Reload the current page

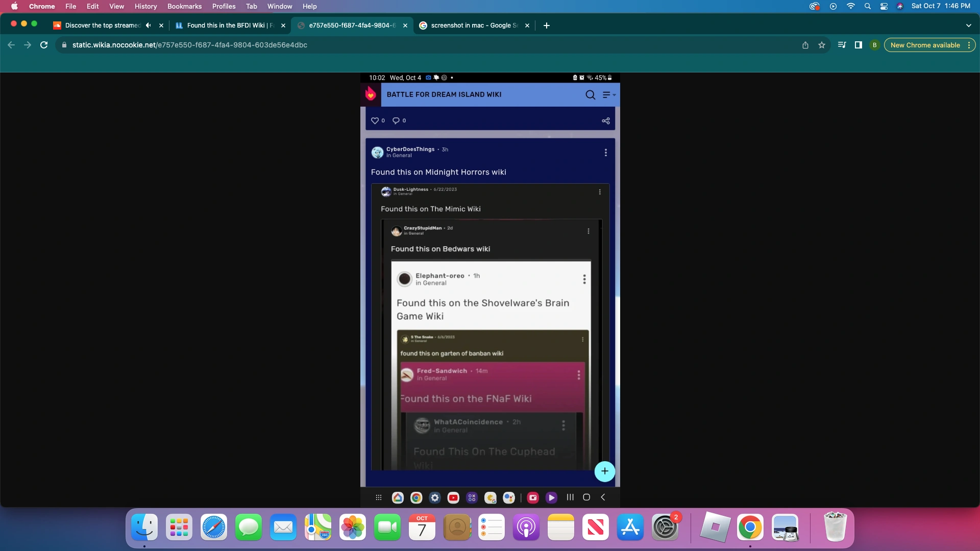44,45
